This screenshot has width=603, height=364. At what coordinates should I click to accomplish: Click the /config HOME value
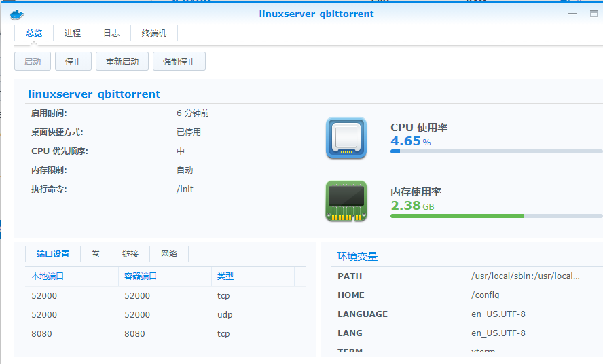point(485,295)
